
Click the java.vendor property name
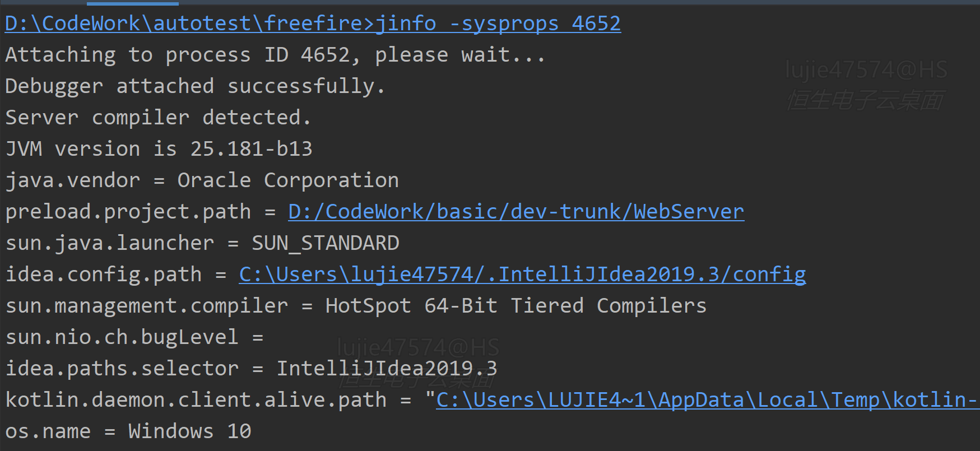tap(73, 180)
